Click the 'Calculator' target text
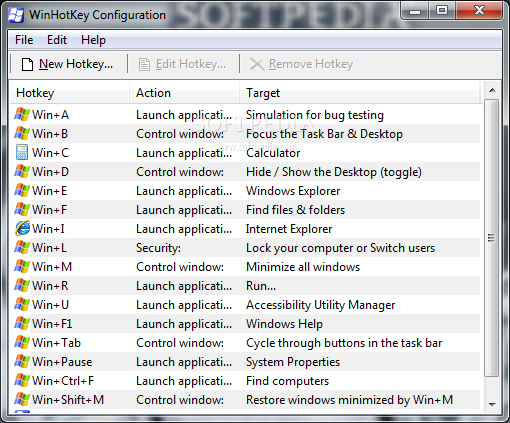Image resolution: width=510 pixels, height=423 pixels. point(273,153)
